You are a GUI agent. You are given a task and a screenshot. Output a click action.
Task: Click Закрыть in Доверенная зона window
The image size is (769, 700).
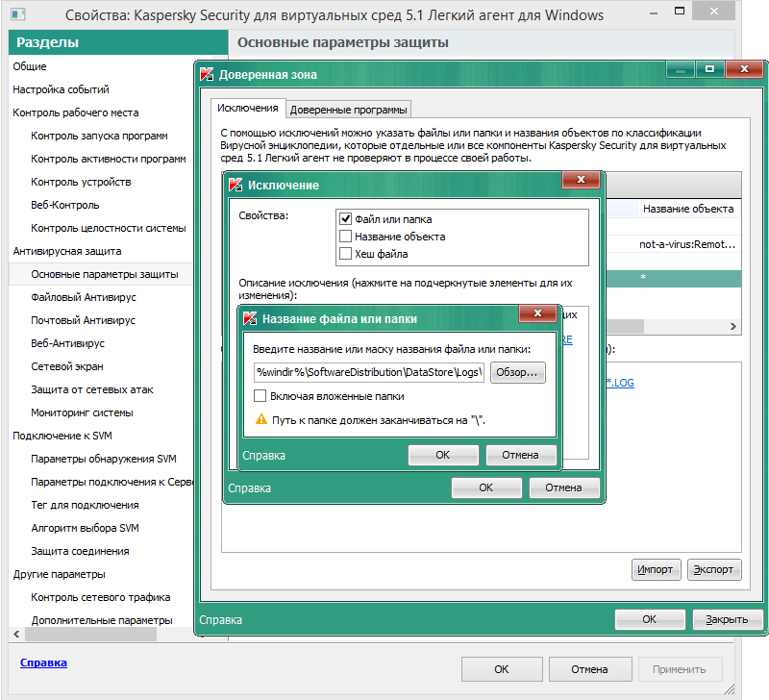[727, 619]
